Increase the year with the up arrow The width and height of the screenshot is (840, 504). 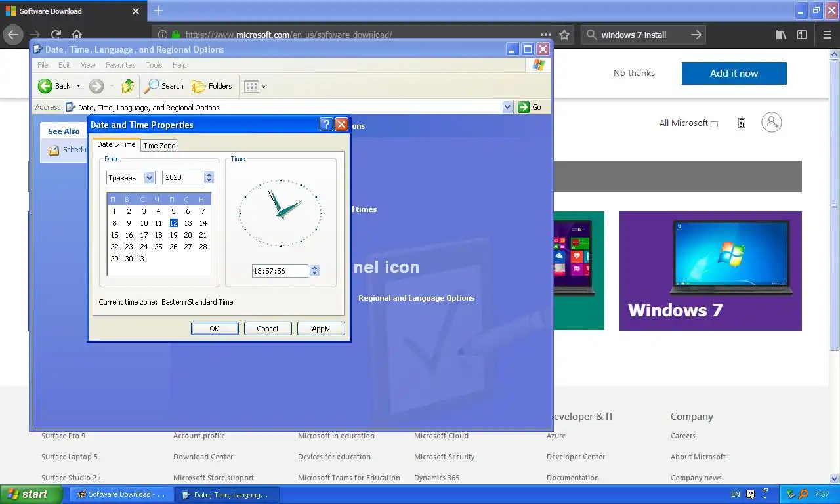point(209,175)
